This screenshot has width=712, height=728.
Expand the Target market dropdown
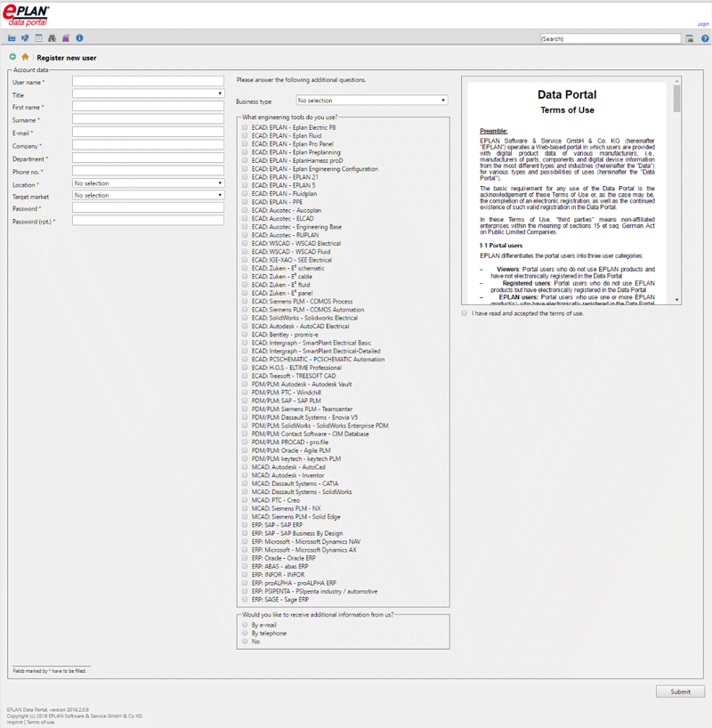tap(148, 196)
